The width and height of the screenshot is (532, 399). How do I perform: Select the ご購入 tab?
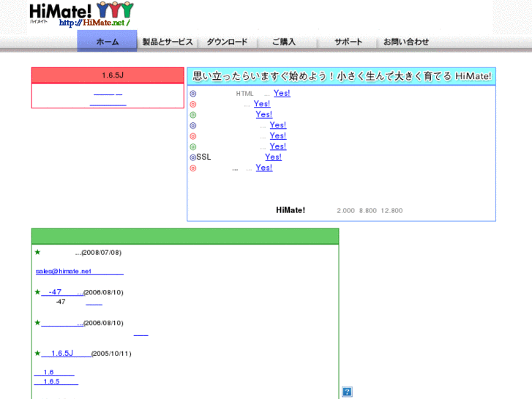[x=284, y=42]
